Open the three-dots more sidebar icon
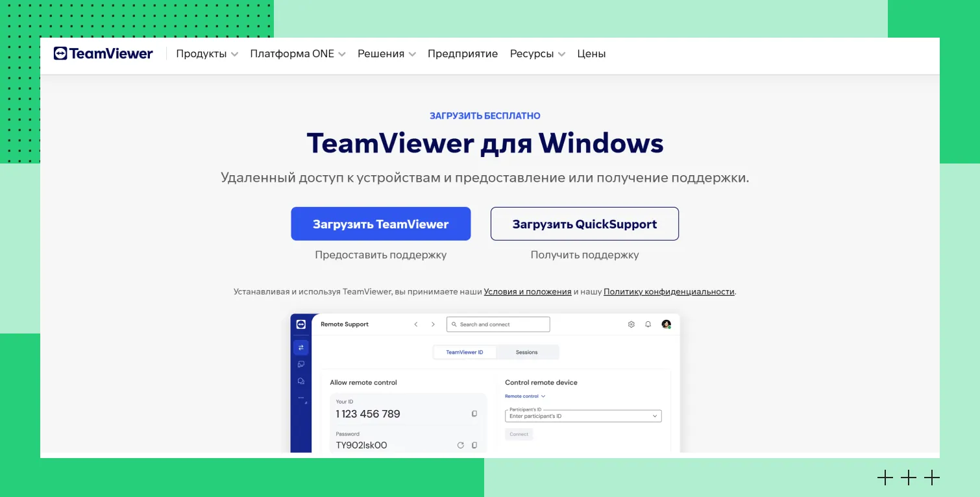This screenshot has width=980, height=497. coord(300,398)
